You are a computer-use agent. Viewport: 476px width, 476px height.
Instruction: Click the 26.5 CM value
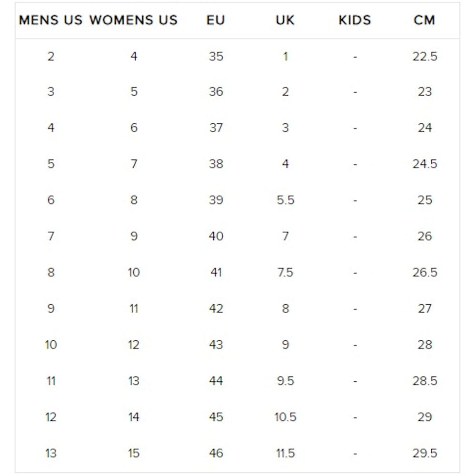[x=425, y=272]
